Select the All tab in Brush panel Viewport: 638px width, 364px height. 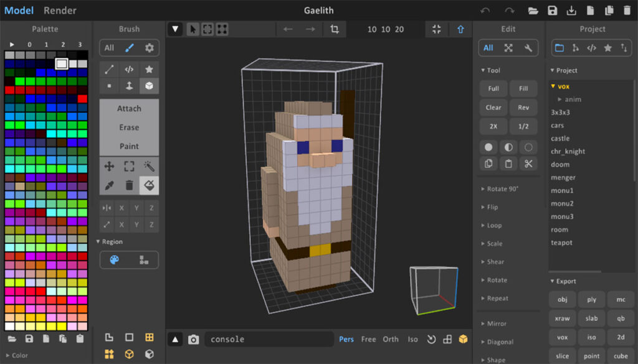(109, 48)
